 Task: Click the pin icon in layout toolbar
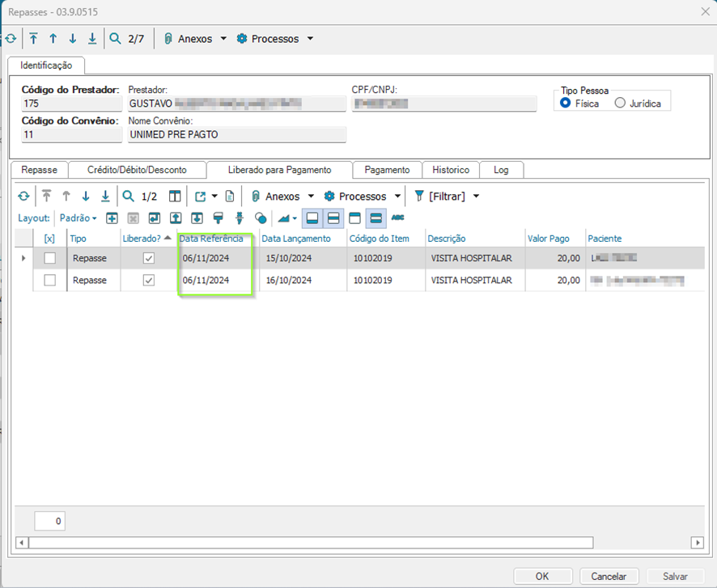(x=240, y=218)
